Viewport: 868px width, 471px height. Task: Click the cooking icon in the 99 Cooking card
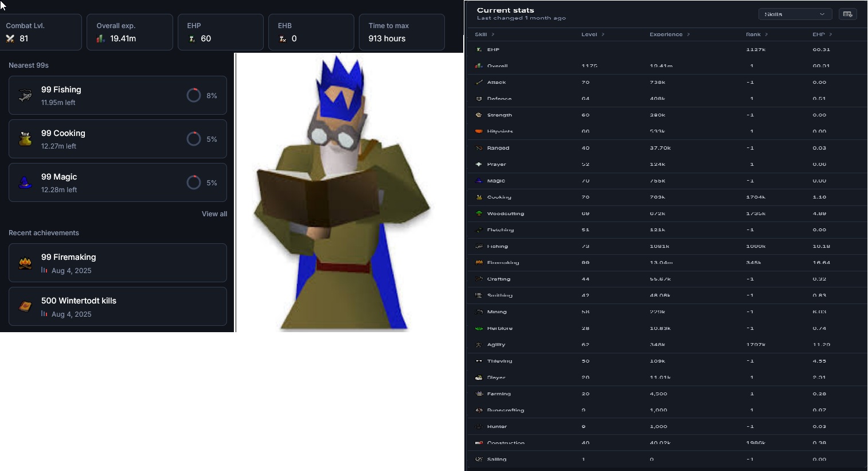tap(25, 139)
